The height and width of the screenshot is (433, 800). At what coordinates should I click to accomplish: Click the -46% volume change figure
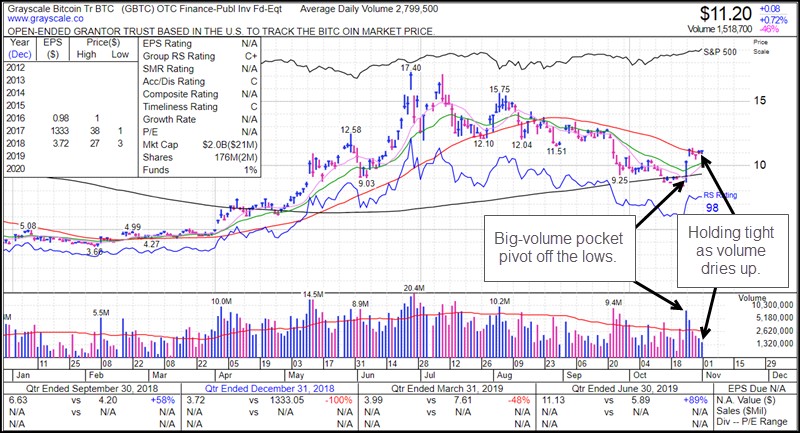pyautogui.click(x=769, y=30)
